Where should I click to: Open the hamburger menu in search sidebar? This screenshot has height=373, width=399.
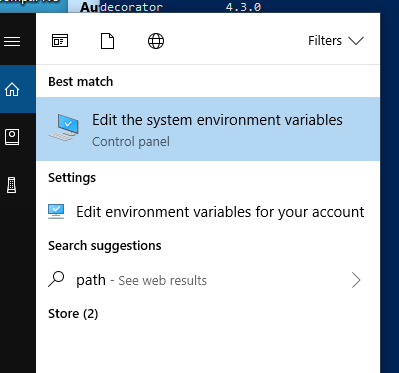click(12, 41)
